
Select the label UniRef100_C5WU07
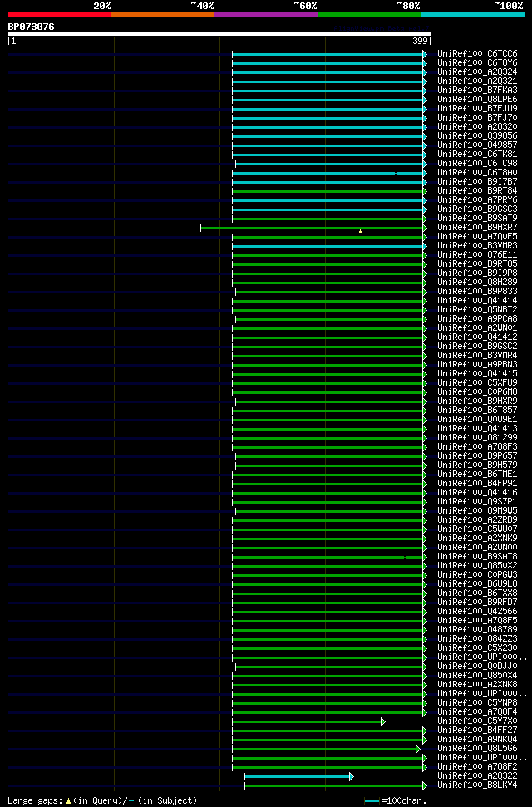coord(477,529)
